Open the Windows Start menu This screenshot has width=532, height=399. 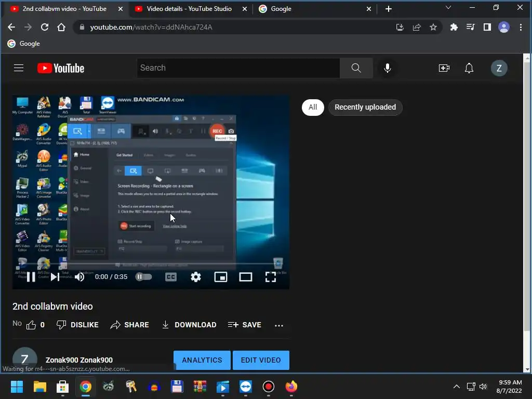click(x=17, y=387)
